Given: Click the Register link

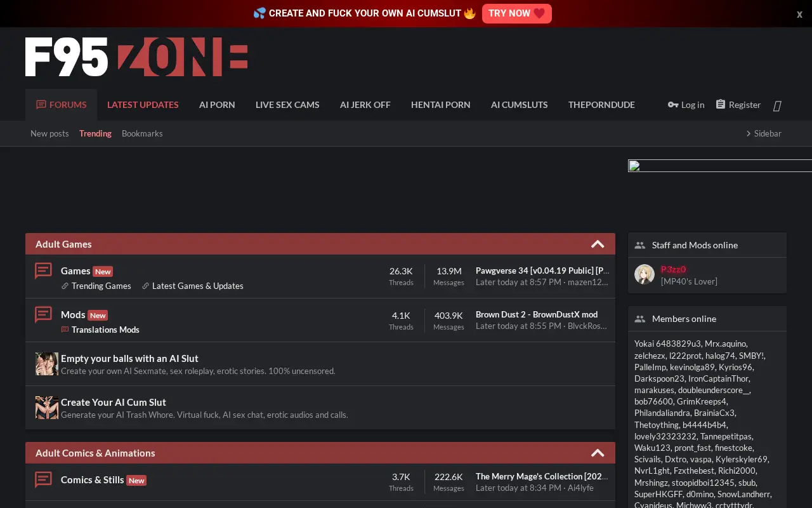Looking at the screenshot, I should pos(745,105).
